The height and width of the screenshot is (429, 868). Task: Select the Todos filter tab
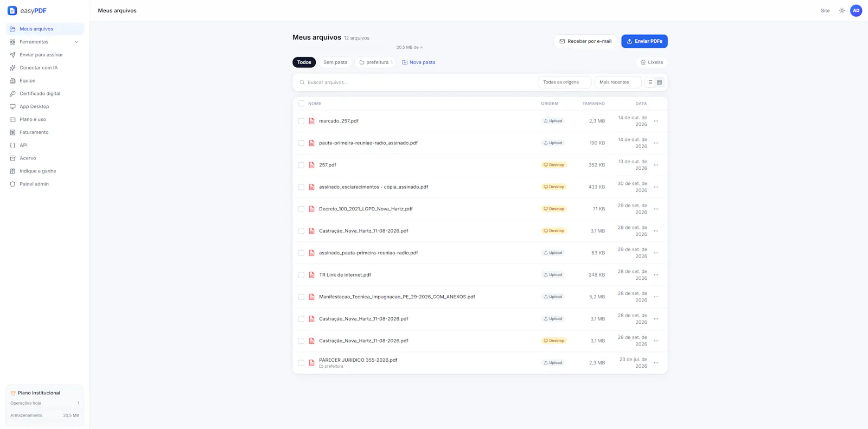point(304,62)
